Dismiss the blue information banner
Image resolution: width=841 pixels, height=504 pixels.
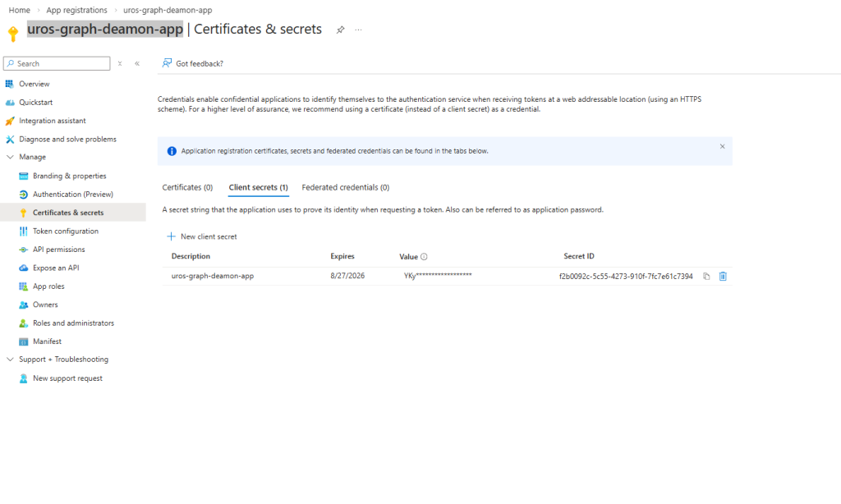click(722, 146)
